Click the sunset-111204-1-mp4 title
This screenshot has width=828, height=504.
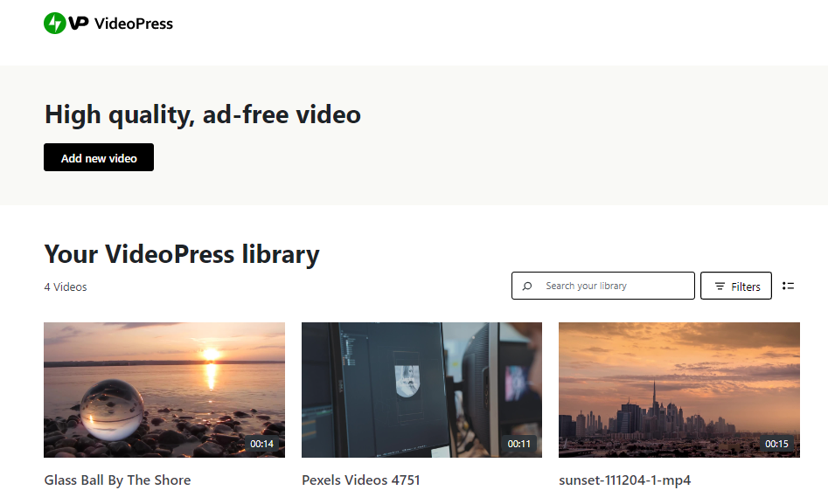tap(624, 480)
